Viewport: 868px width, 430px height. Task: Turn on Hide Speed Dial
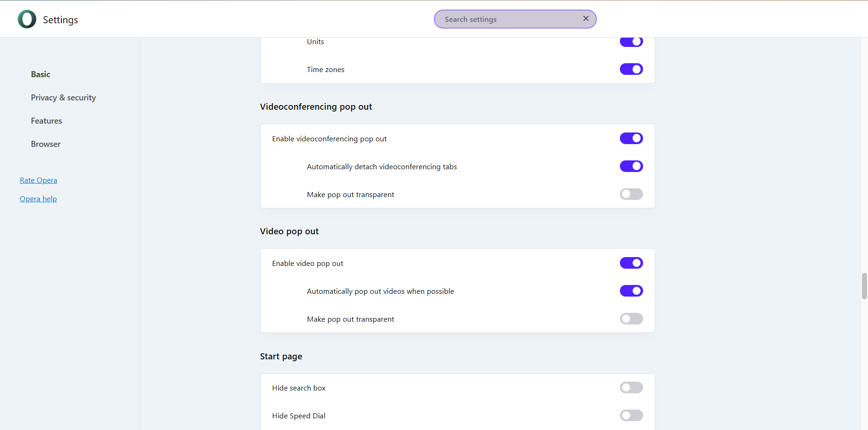[x=631, y=416]
